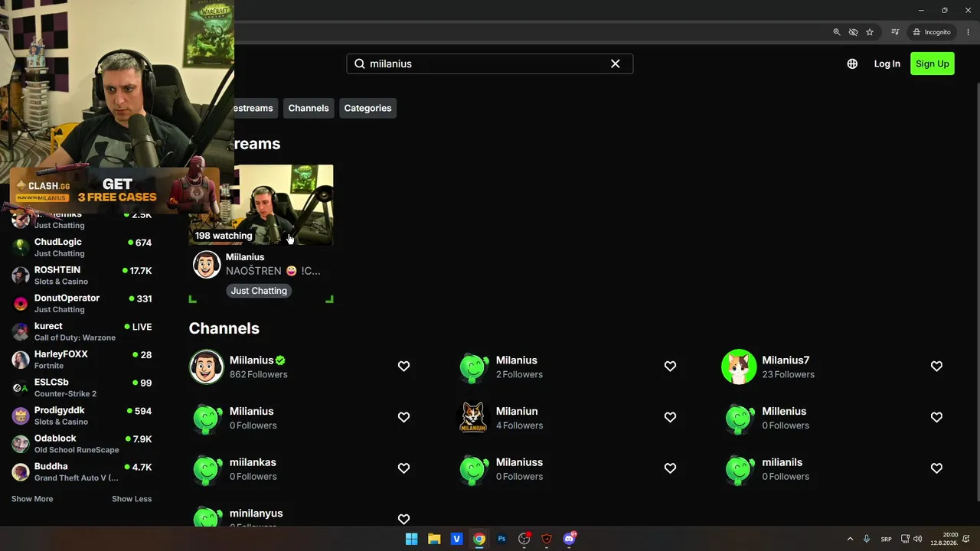Toggle the heart for Milianius with 0 followers
The height and width of the screenshot is (551, 980).
point(403,417)
